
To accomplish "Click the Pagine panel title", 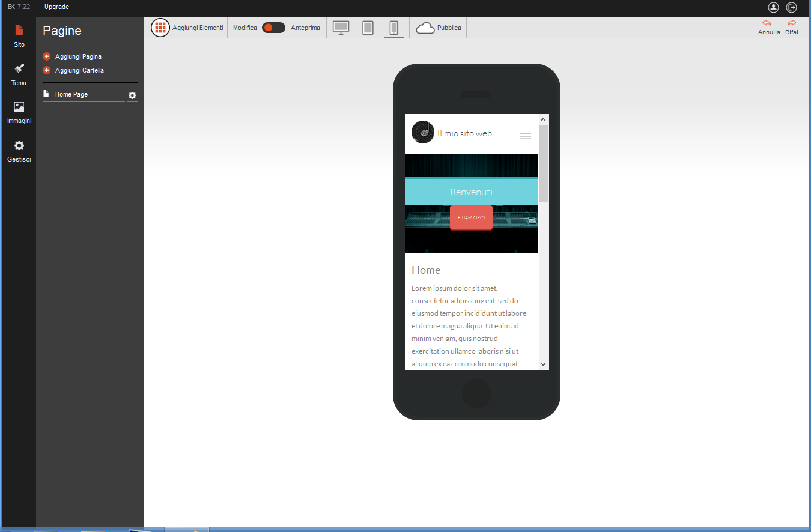I will point(62,31).
